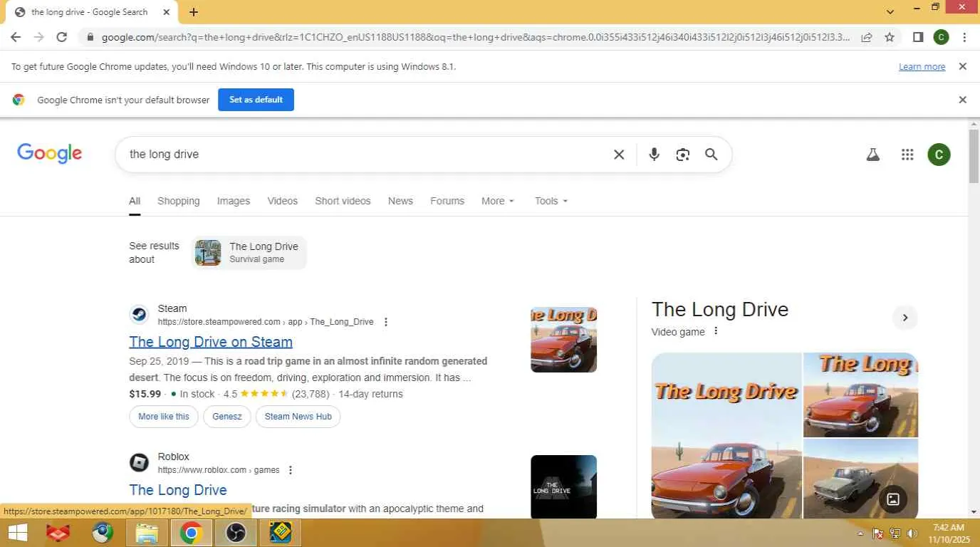Open more options beside Video game label
This screenshot has width=980, height=547.
(716, 331)
